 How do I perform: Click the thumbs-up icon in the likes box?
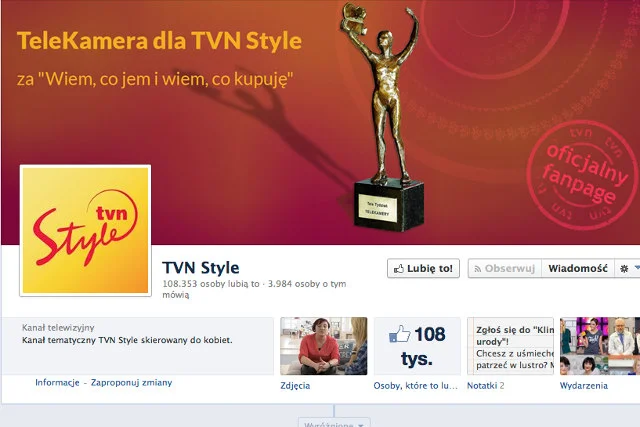[x=399, y=334]
